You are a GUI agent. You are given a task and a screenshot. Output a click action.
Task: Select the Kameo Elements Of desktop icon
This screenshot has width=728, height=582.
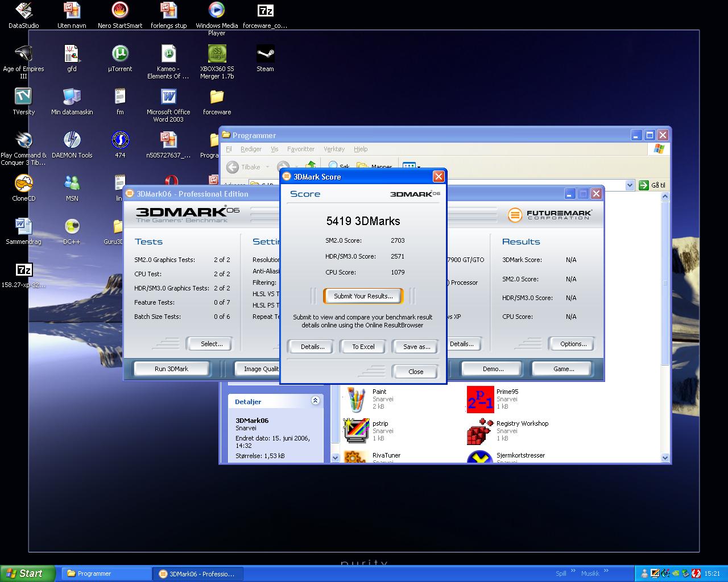pyautogui.click(x=168, y=63)
